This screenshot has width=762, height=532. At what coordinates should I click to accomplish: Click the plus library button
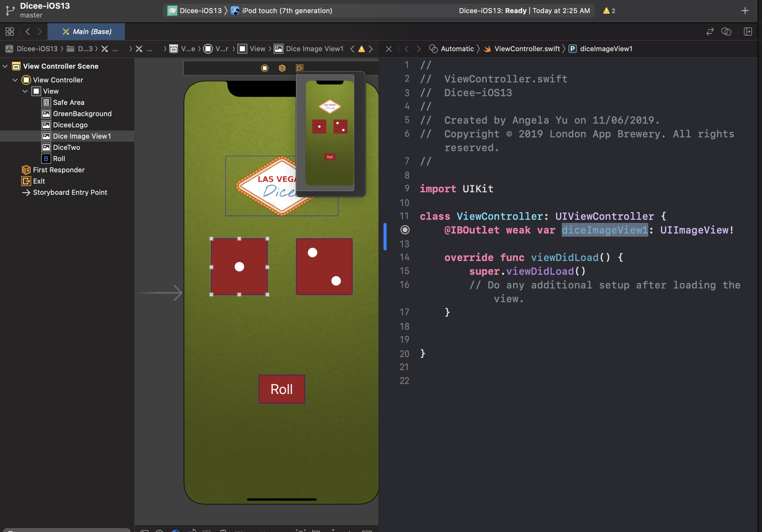coord(745,11)
